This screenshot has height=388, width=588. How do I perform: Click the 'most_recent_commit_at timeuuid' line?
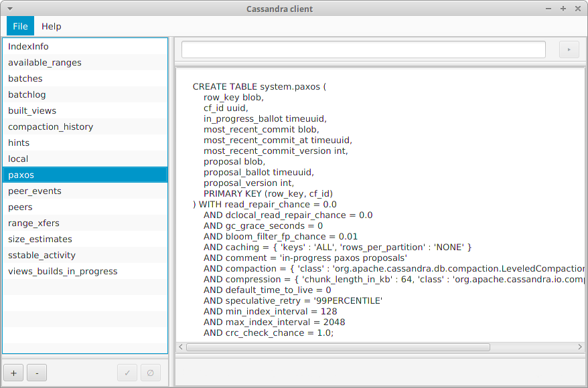(x=278, y=140)
